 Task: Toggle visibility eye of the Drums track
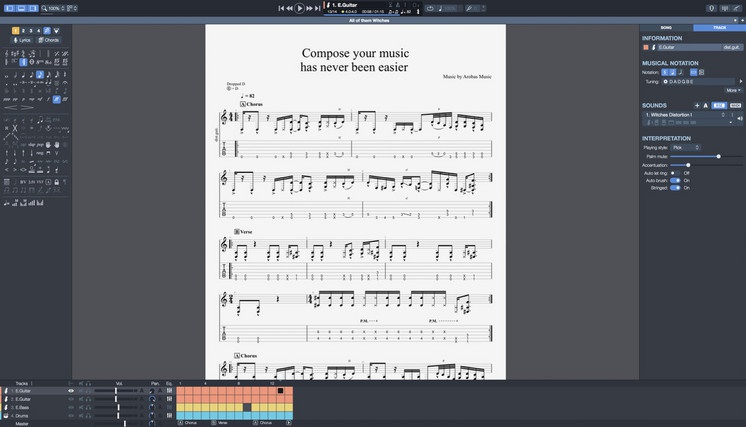pos(71,416)
